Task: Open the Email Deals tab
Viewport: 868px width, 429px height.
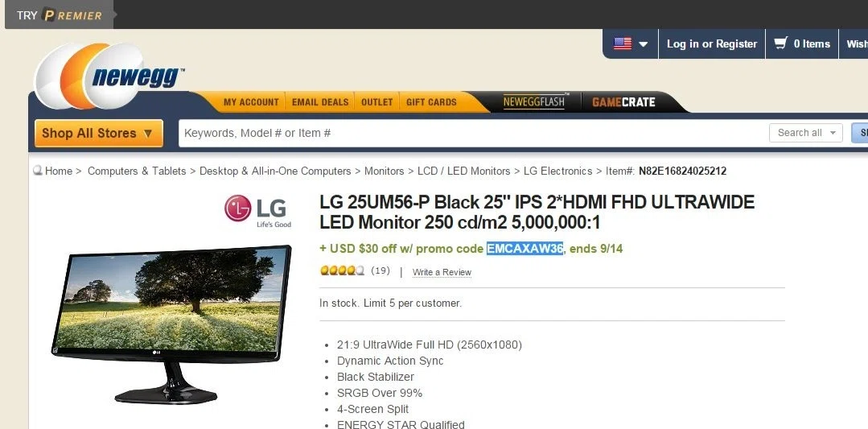Action: (320, 102)
